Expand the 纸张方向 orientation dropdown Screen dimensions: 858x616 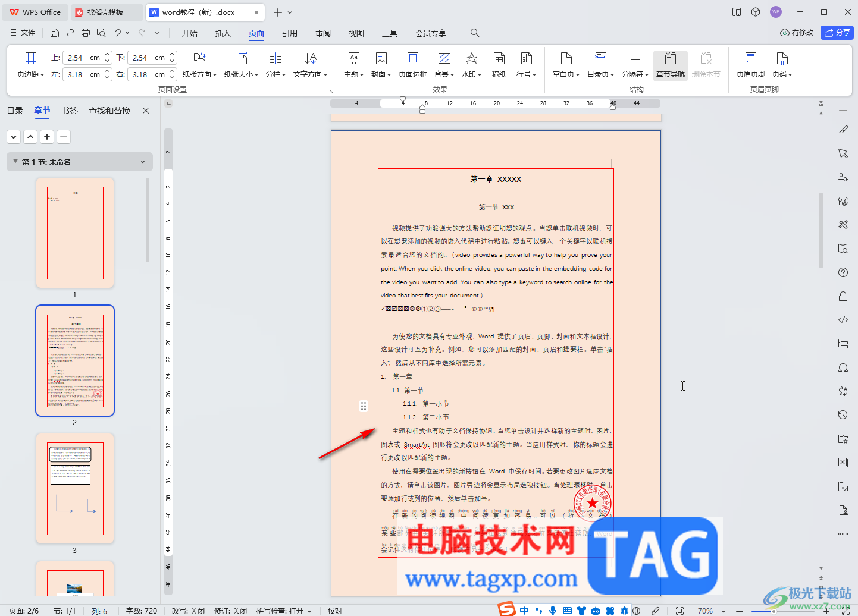coord(199,65)
